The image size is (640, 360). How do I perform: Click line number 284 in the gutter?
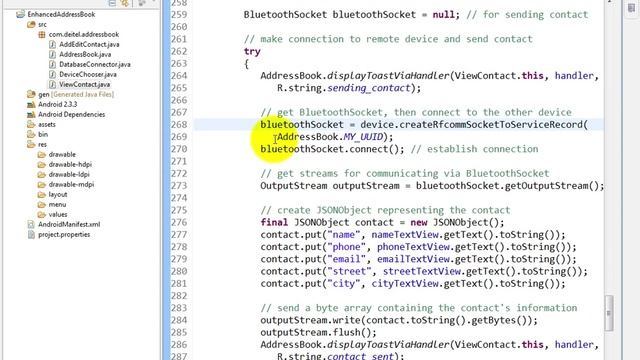coord(179,320)
